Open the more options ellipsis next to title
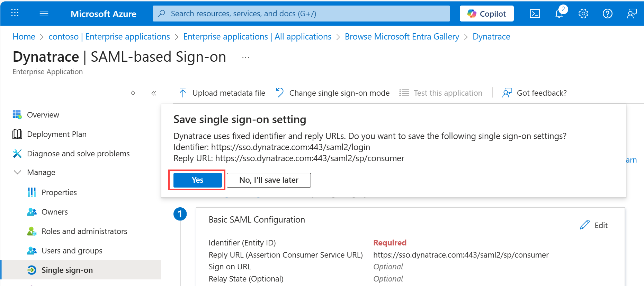Screen dimensions: 644x286 tap(245, 58)
